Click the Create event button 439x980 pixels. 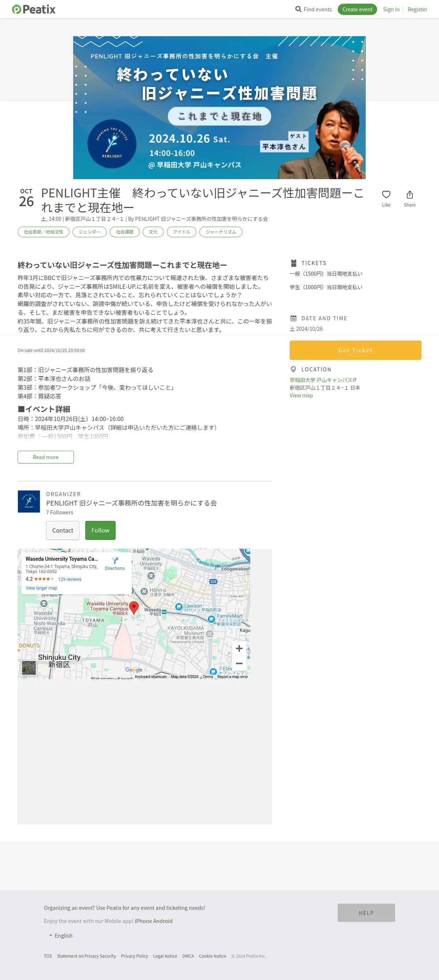(357, 9)
